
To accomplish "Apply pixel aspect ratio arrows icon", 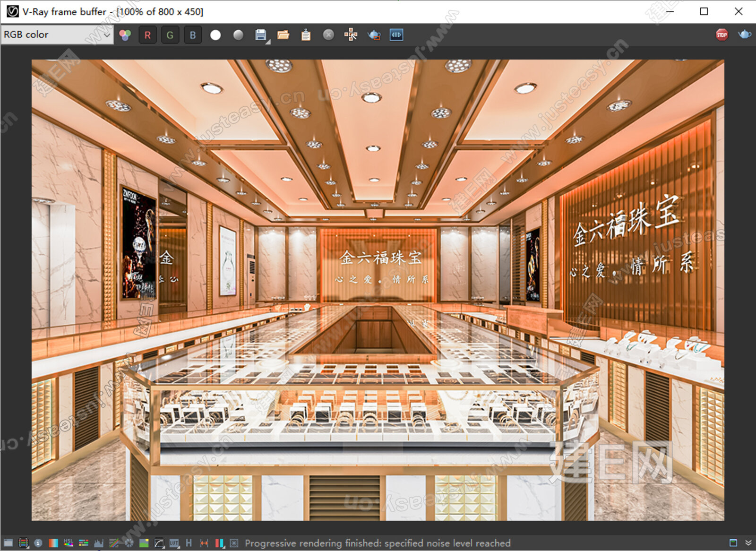I will [204, 543].
